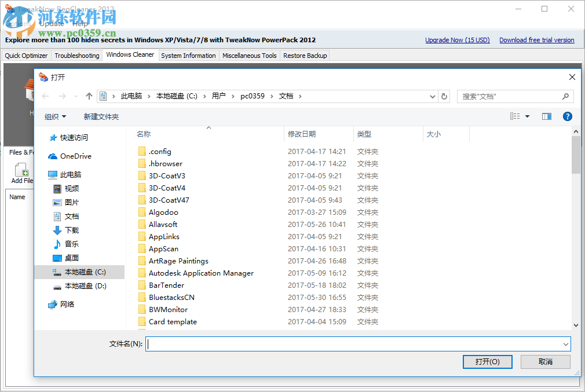Click the Back navigation arrow
The image size is (585, 392).
click(45, 96)
